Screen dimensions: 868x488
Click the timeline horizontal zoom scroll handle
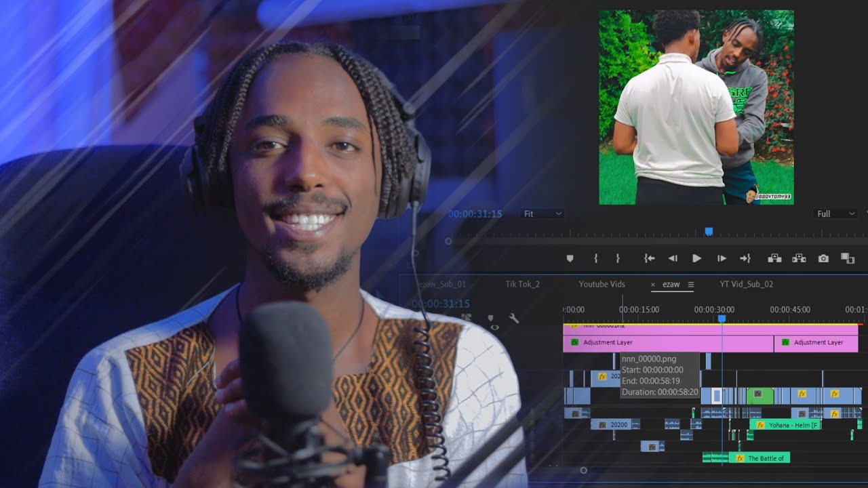tap(583, 470)
